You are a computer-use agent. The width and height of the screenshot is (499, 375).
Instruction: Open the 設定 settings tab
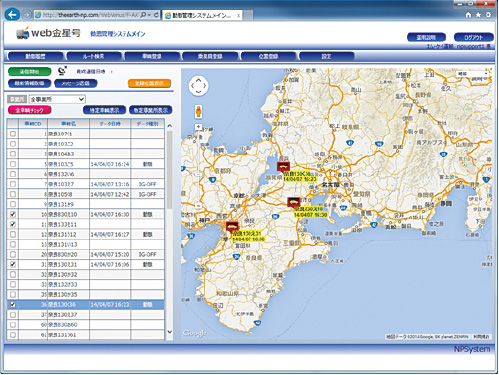pos(326,56)
